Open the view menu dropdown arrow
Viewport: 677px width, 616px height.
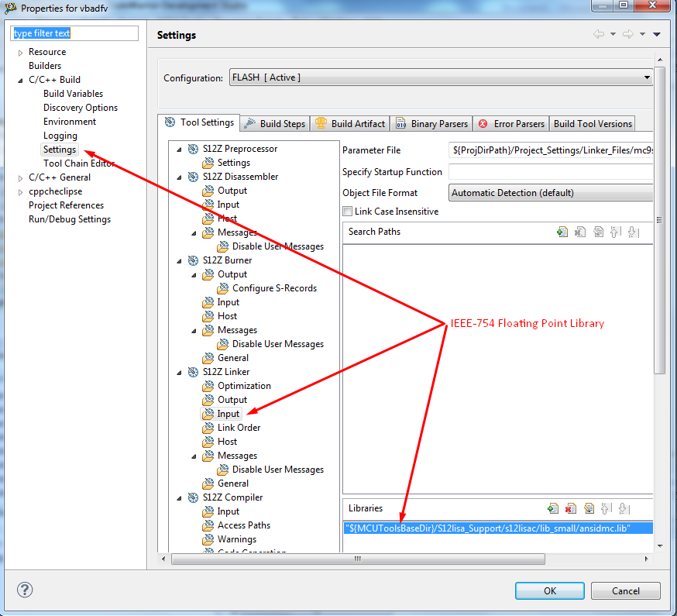656,34
